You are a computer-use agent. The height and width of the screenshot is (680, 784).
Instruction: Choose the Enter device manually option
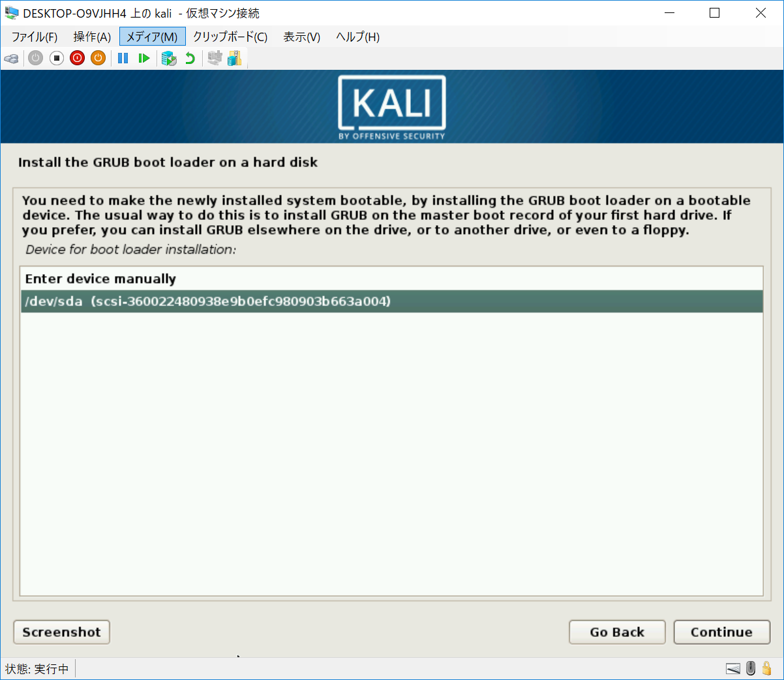[100, 279]
